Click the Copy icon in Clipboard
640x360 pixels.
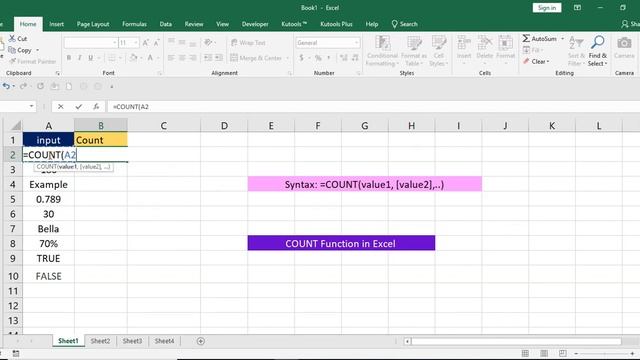coord(12,50)
